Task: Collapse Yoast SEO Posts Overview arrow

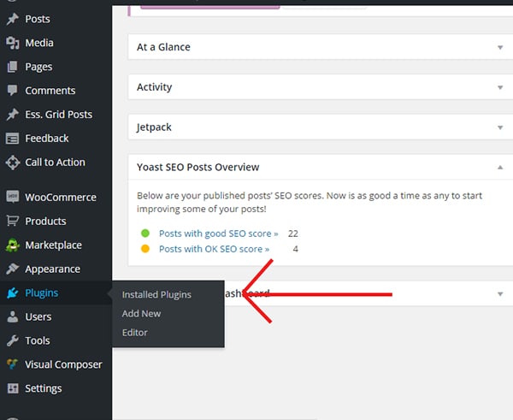Action: (500, 168)
